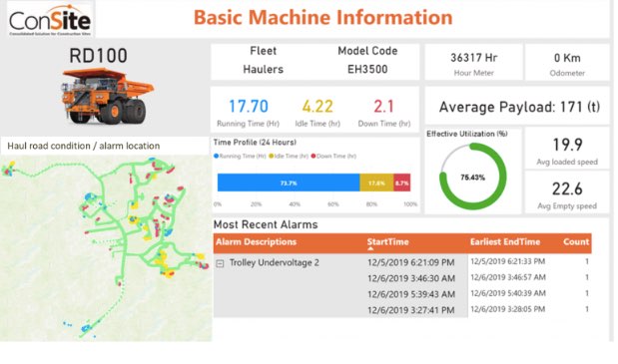
Task: Select the 12/5/2019 6:21:33 PM end time cell
Action: click(x=507, y=261)
